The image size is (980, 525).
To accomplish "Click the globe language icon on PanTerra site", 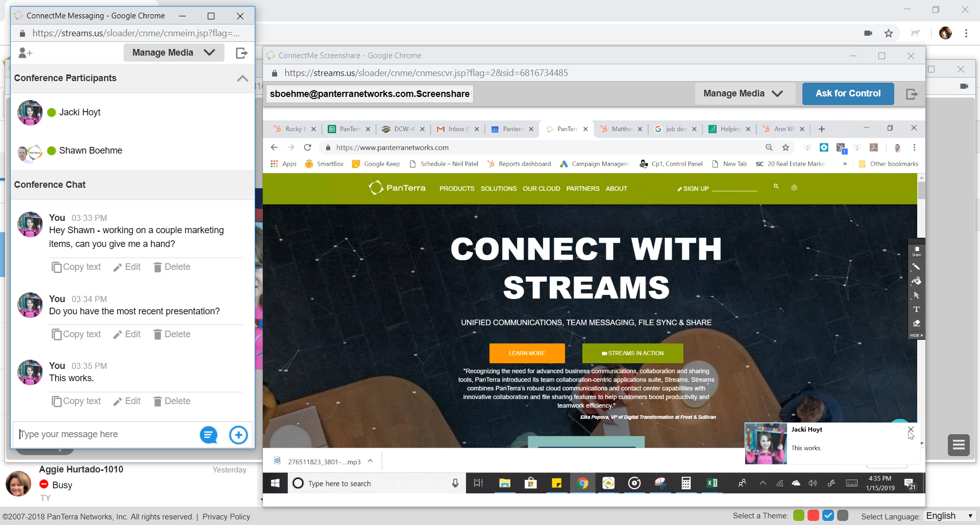I will 794,188.
